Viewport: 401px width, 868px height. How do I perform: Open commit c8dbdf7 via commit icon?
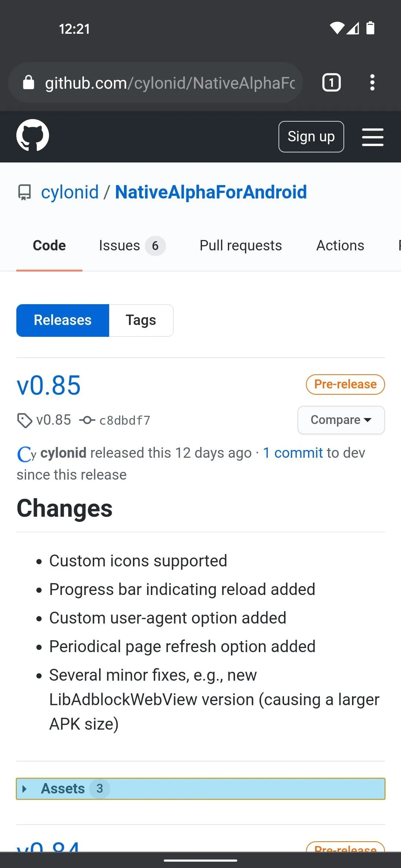click(x=87, y=420)
